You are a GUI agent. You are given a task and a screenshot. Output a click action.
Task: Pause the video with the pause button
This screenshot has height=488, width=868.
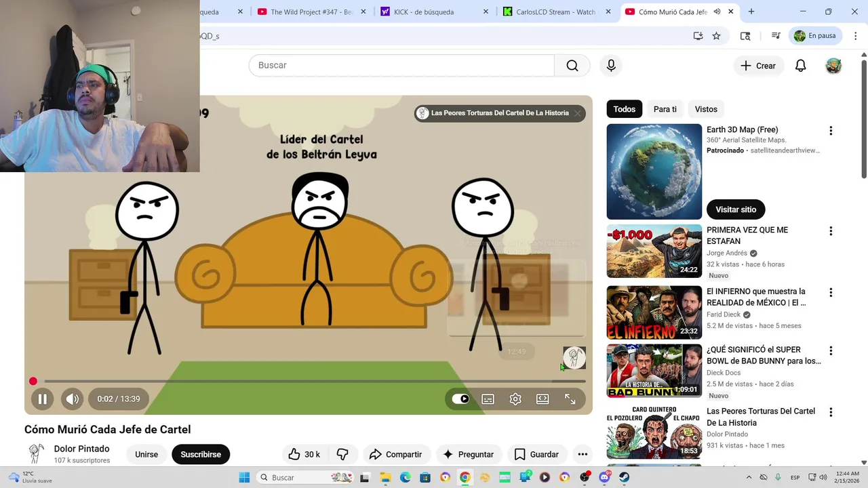[x=42, y=399]
